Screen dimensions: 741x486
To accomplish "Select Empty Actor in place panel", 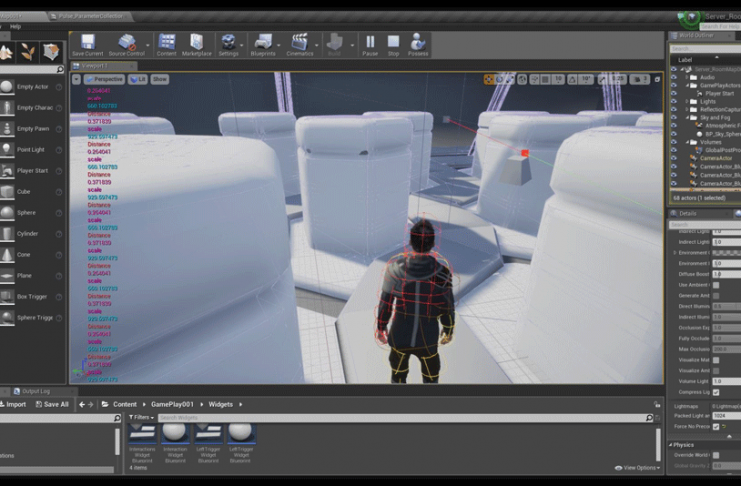I will tap(32, 87).
